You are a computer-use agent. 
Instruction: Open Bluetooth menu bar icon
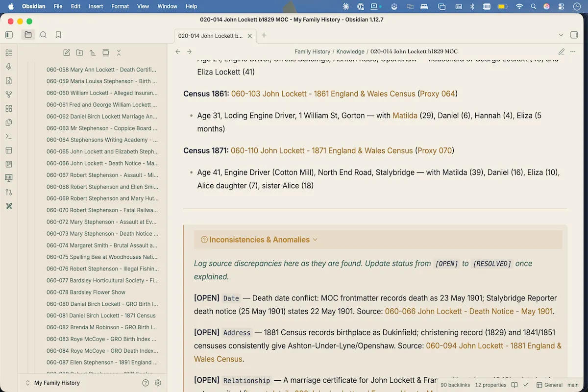472,6
